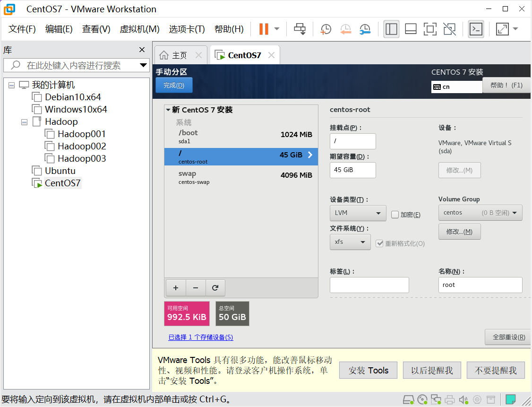
Task: Open the 选项卡(T) menu
Action: pos(187,29)
